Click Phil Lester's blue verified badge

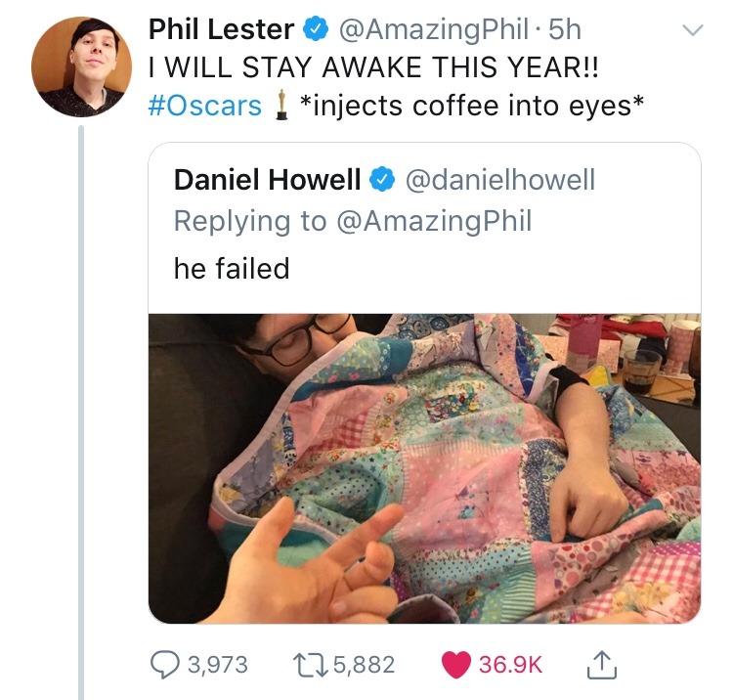[314, 30]
